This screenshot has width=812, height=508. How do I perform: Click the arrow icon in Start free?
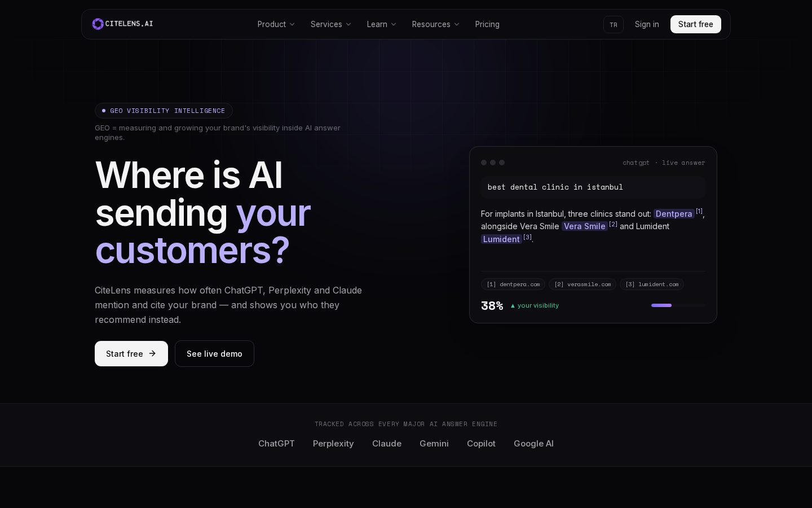pyautogui.click(x=152, y=353)
